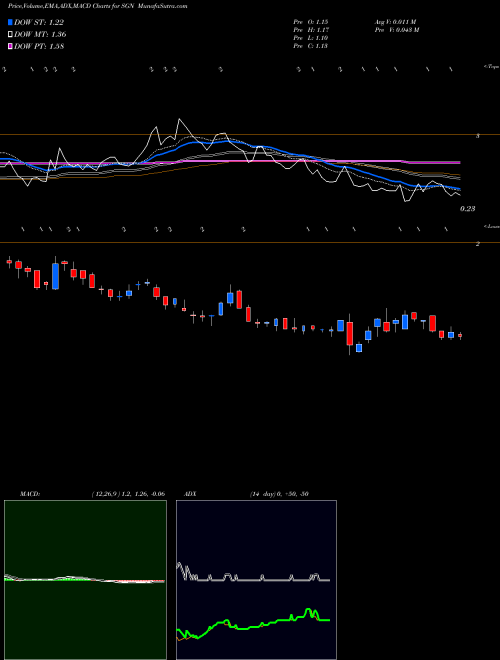Click the '<Lows' marker label
The height and width of the screenshot is (660, 500).
point(491,226)
